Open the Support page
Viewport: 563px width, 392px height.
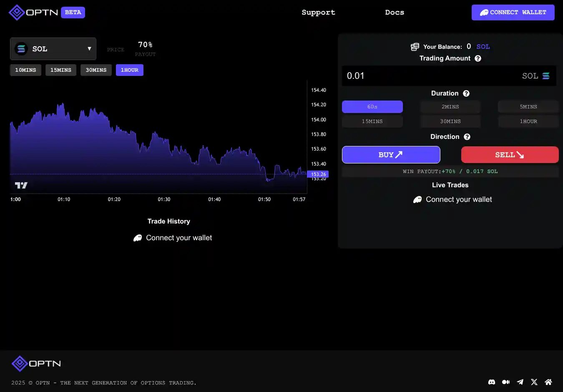(318, 13)
